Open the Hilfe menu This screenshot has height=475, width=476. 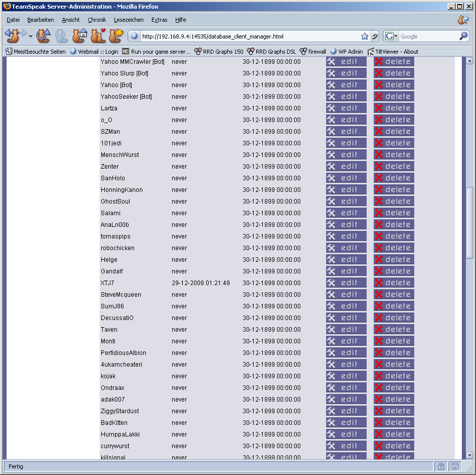tap(181, 20)
